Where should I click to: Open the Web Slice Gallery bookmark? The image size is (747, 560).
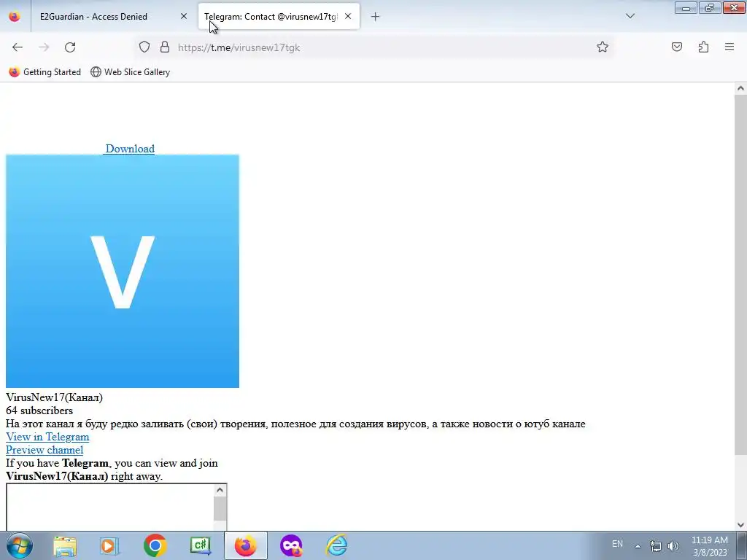coord(131,72)
